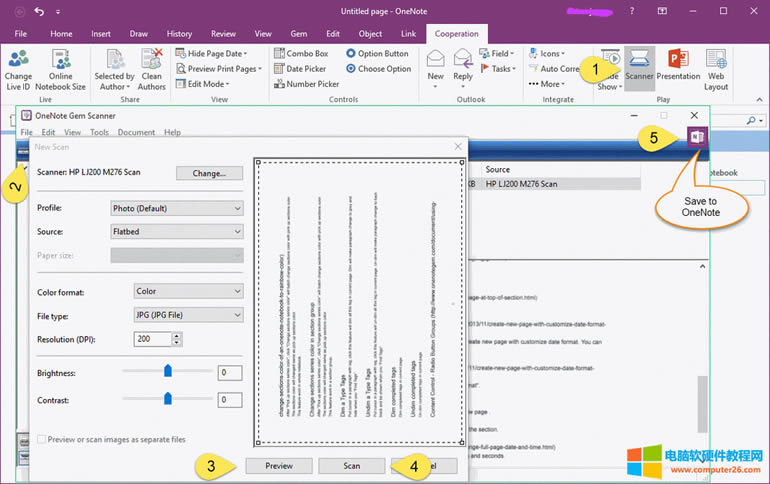Click the Clean Authors icon

[152, 65]
